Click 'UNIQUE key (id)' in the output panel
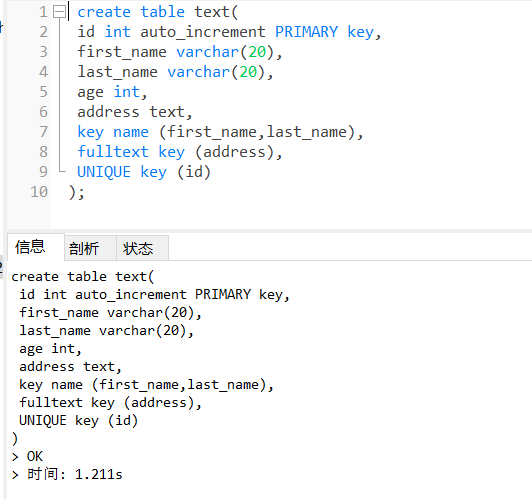This screenshot has height=499, width=532. [78, 420]
